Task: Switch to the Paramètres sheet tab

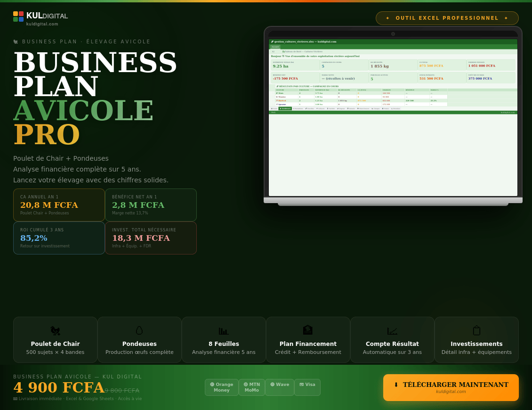Action: (x=298, y=109)
